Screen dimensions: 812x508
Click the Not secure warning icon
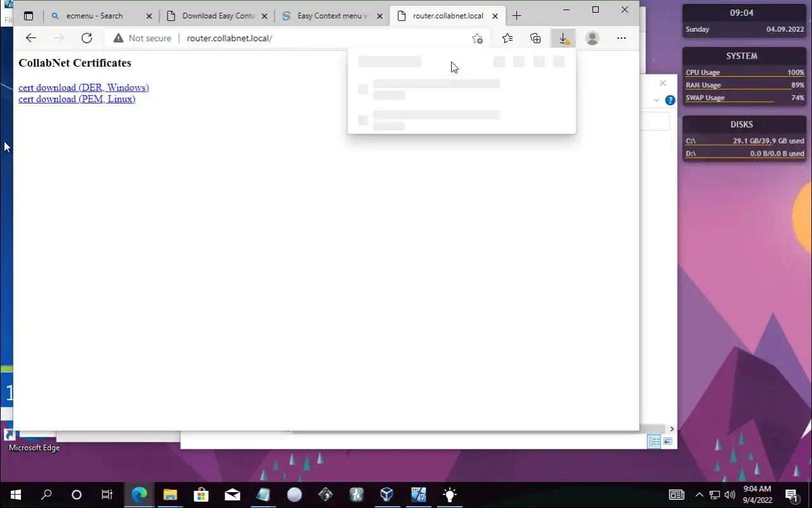(x=118, y=38)
